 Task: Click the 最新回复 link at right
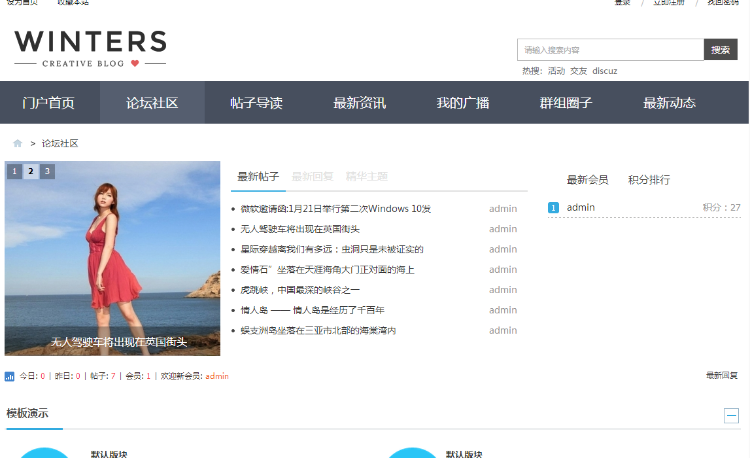tap(721, 376)
